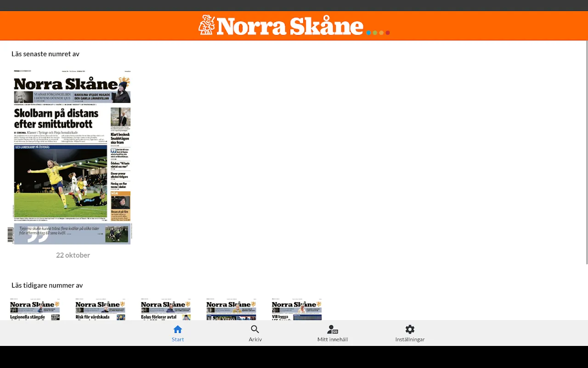
Task: Open earlier issue 'Eolus förlorar avtal'
Action: [x=166, y=309]
